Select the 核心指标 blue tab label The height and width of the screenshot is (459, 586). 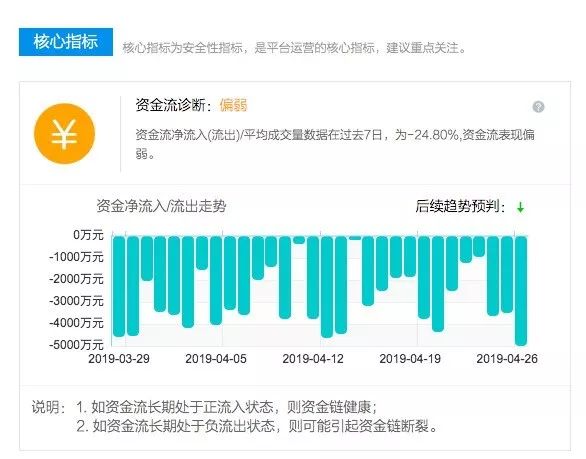pos(66,42)
